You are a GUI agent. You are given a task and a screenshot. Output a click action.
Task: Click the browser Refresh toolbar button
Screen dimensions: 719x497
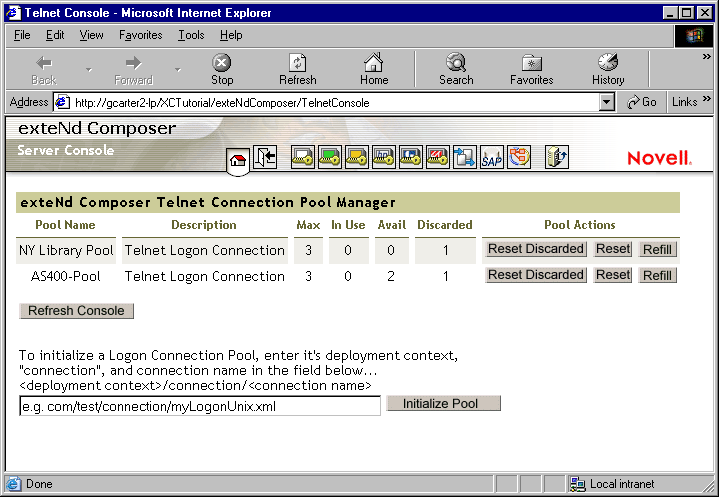pos(297,69)
